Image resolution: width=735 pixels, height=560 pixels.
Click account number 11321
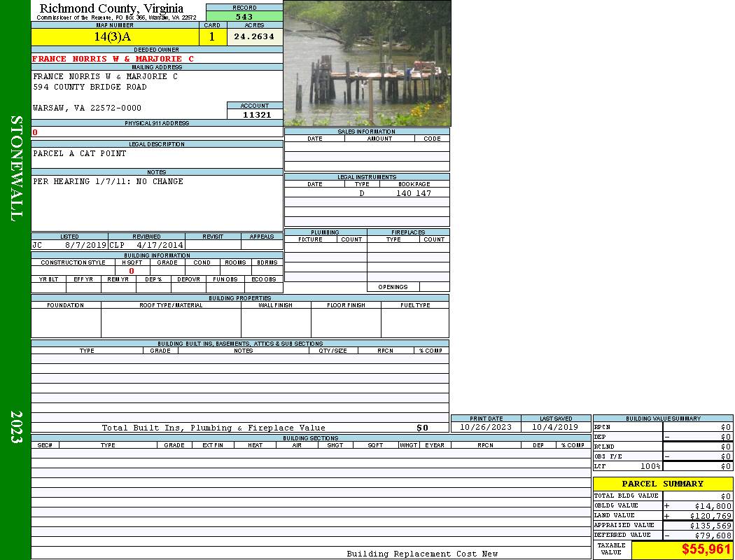click(256, 115)
